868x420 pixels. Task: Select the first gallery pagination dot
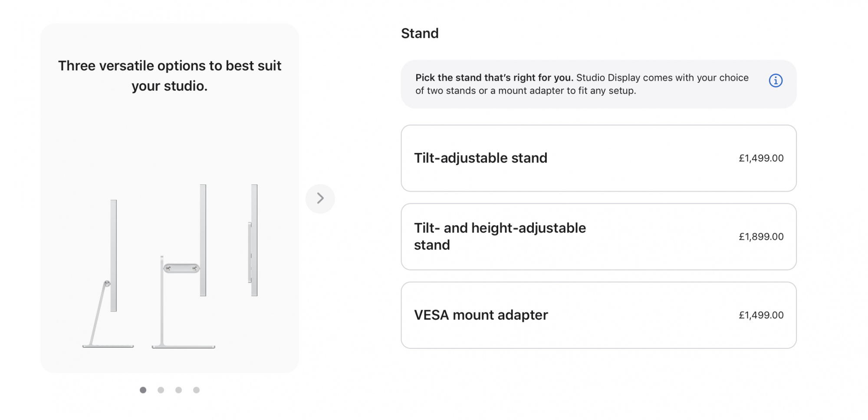tap(143, 390)
